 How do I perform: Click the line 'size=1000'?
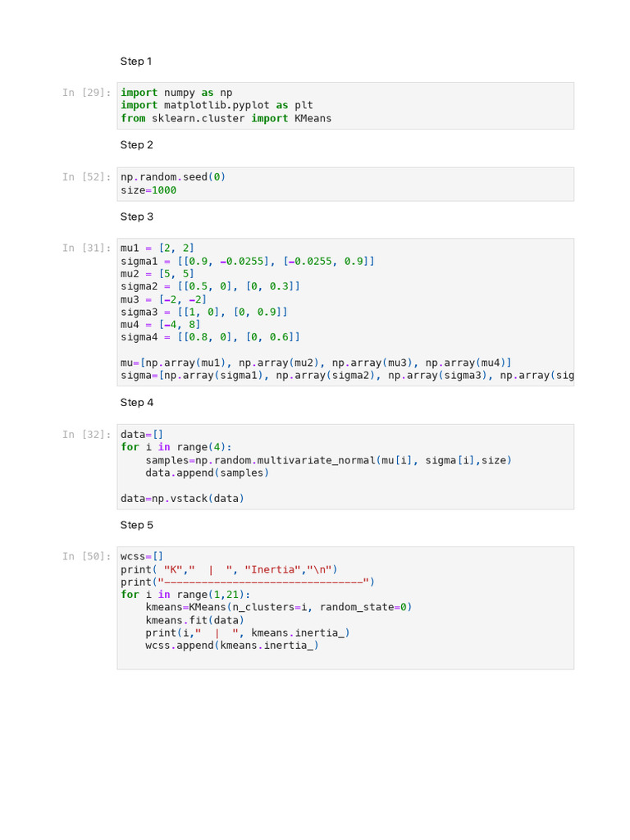click(148, 190)
